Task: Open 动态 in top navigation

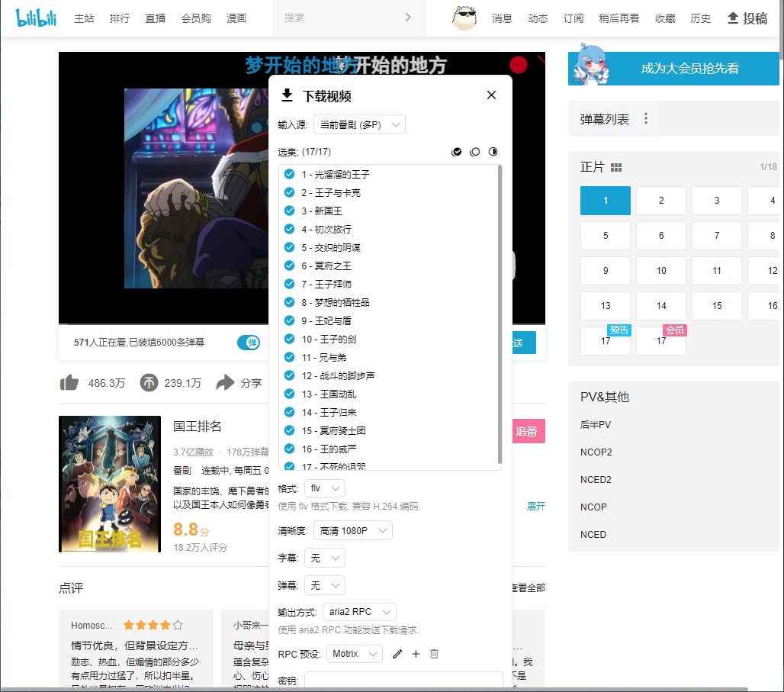Action: pos(538,18)
